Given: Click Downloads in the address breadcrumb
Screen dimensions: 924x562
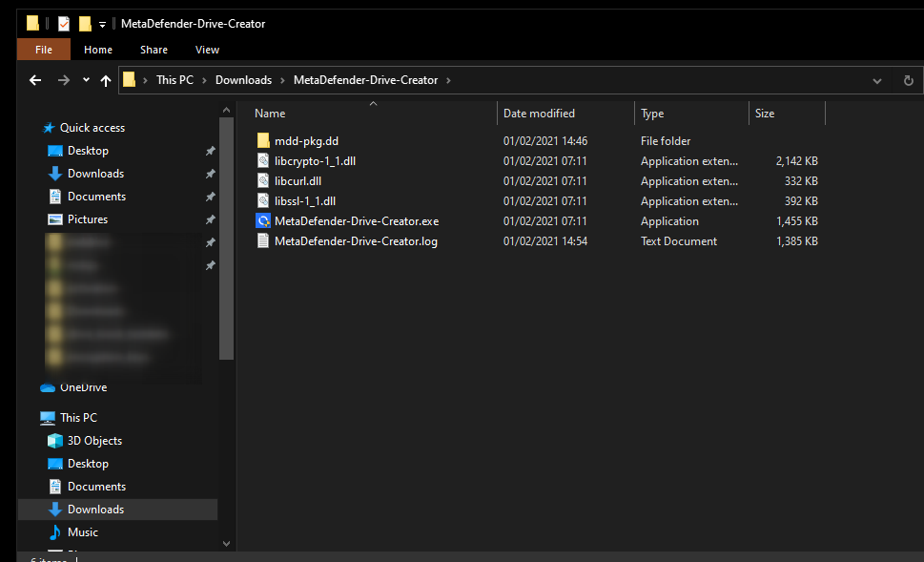Looking at the screenshot, I should click(243, 79).
